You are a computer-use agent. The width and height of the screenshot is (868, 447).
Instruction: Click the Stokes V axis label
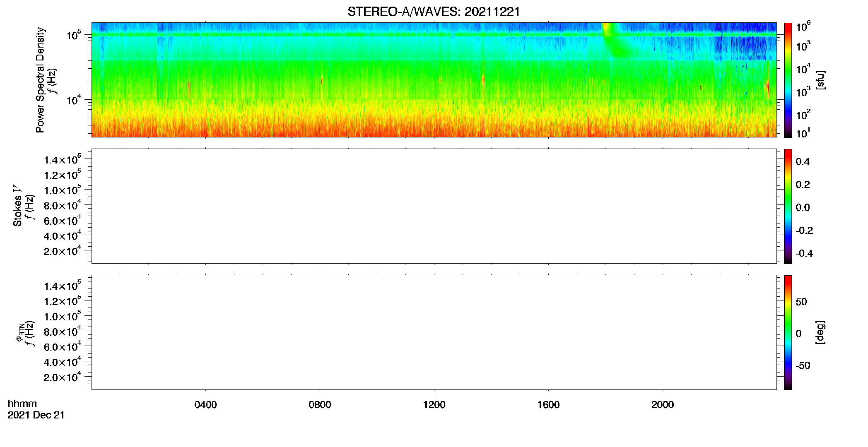point(17,206)
